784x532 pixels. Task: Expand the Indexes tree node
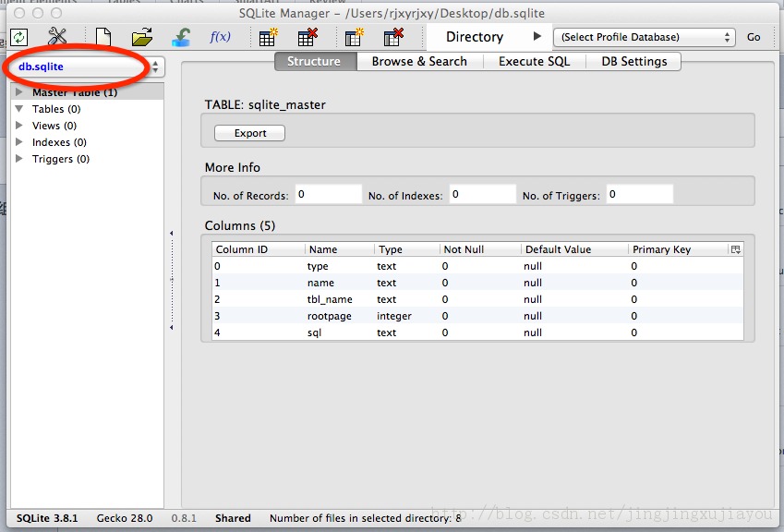[19, 142]
